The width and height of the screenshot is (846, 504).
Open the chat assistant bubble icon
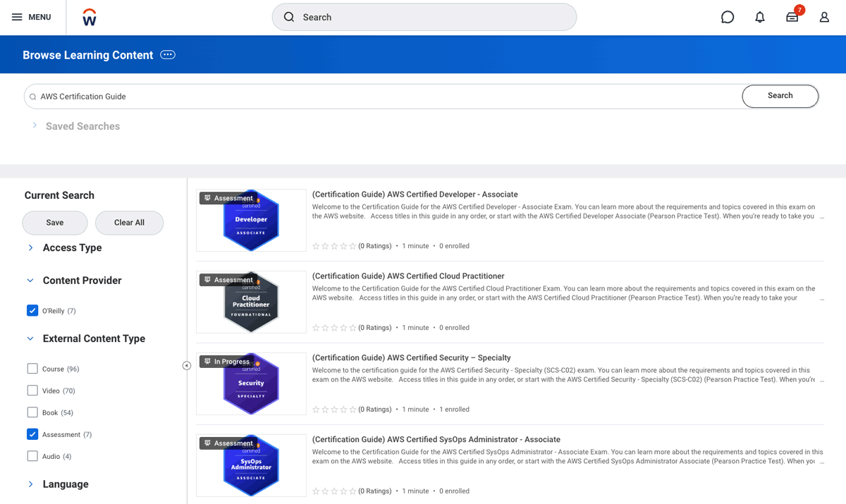(728, 17)
